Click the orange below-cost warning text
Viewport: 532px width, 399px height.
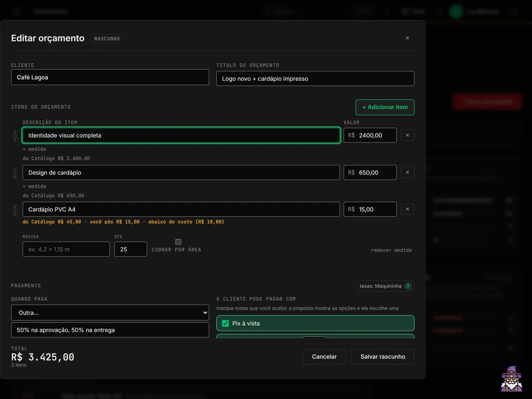(x=123, y=222)
